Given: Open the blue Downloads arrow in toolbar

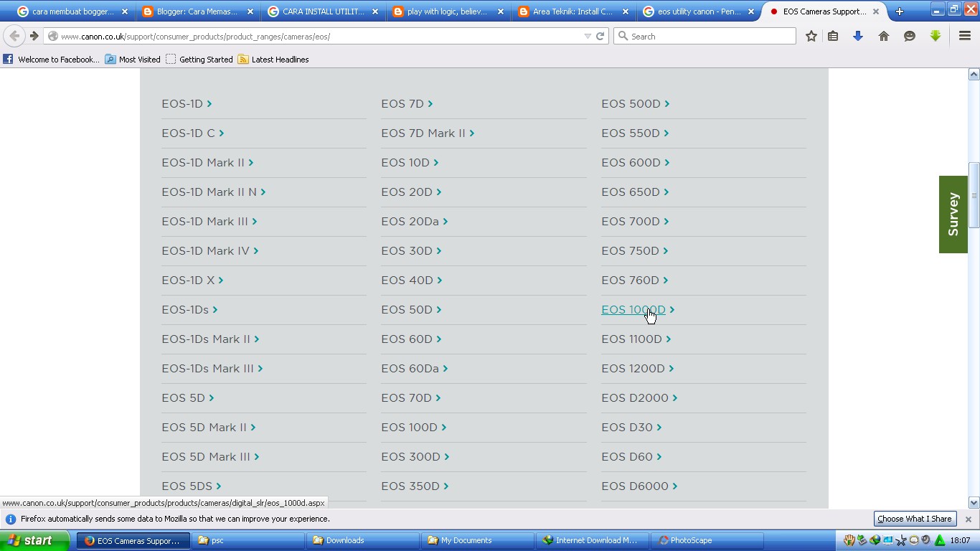Looking at the screenshot, I should coord(858,36).
